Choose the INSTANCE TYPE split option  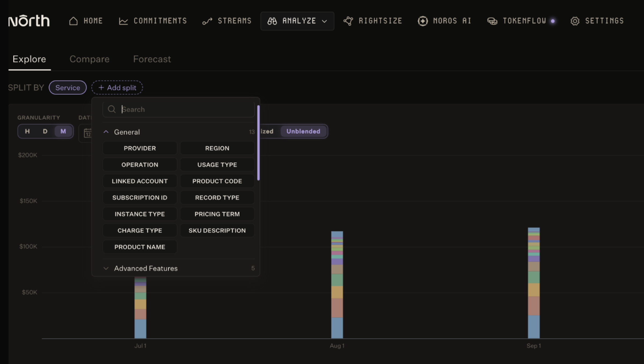(140, 214)
